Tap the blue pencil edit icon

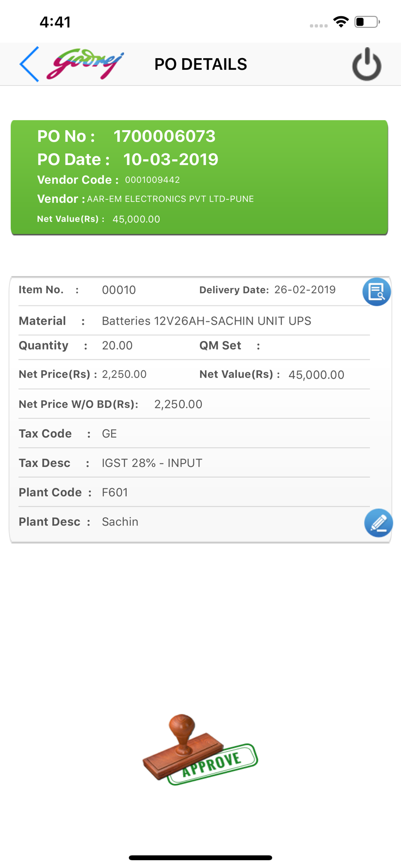[378, 523]
